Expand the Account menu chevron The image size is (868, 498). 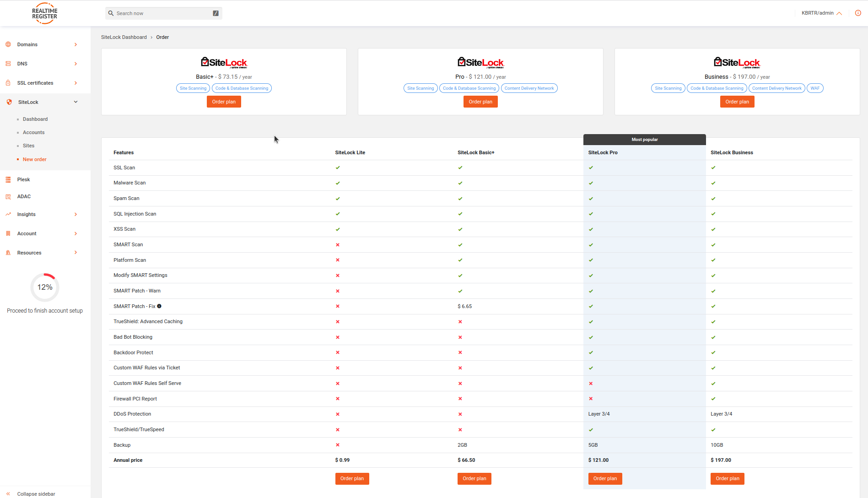pyautogui.click(x=76, y=233)
